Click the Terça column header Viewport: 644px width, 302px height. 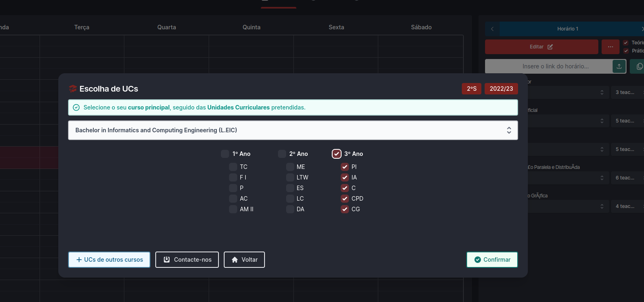coord(82,27)
